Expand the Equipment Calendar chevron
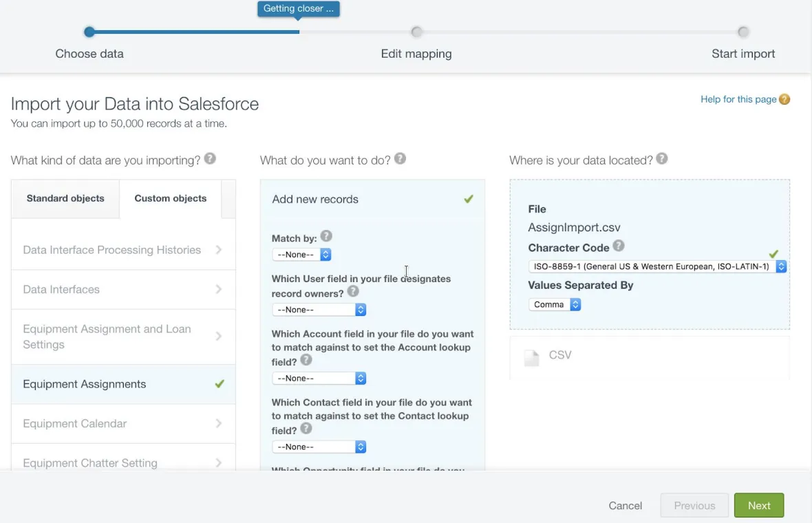Viewport: 812px width, 523px height. click(x=219, y=424)
